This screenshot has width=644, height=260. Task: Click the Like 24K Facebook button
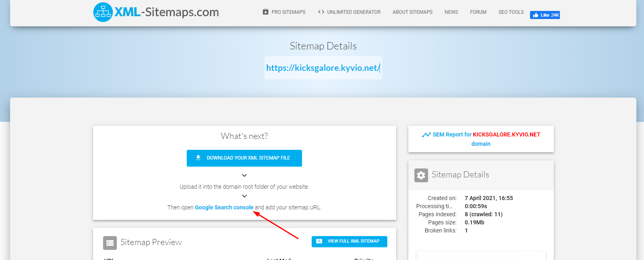(545, 15)
